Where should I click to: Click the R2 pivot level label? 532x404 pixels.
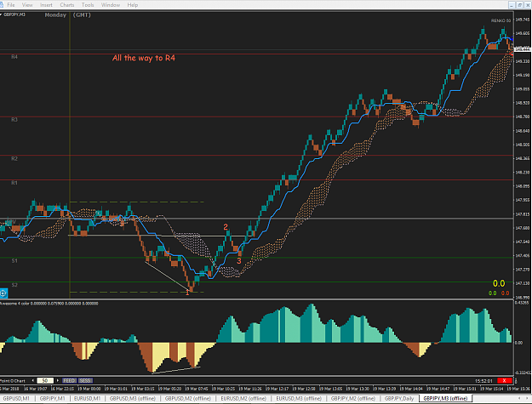click(14, 158)
